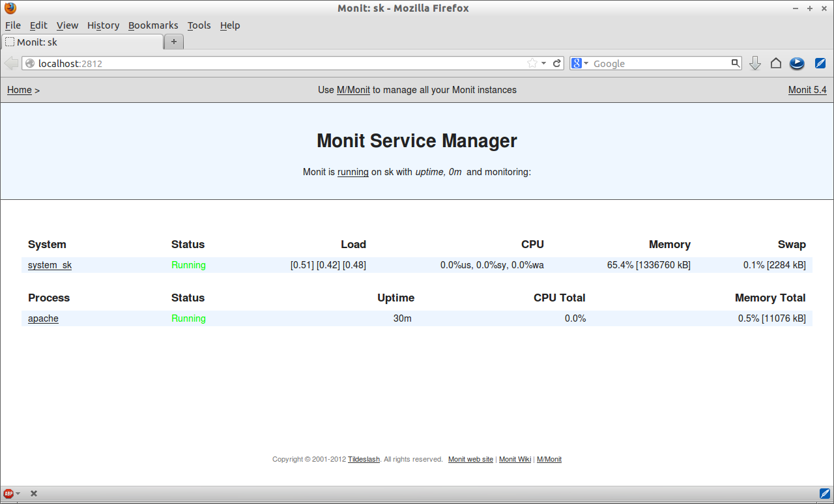This screenshot has width=834, height=504.
Task: Open the Monit web site footer link
Action: 470,459
